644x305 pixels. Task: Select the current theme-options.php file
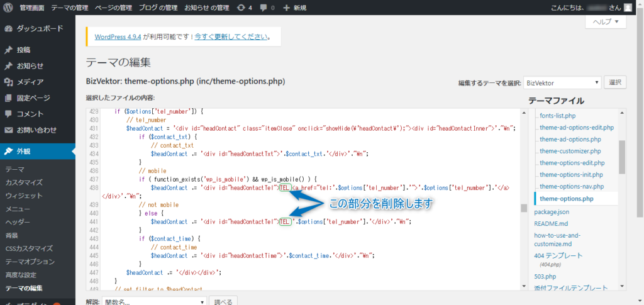click(x=567, y=199)
